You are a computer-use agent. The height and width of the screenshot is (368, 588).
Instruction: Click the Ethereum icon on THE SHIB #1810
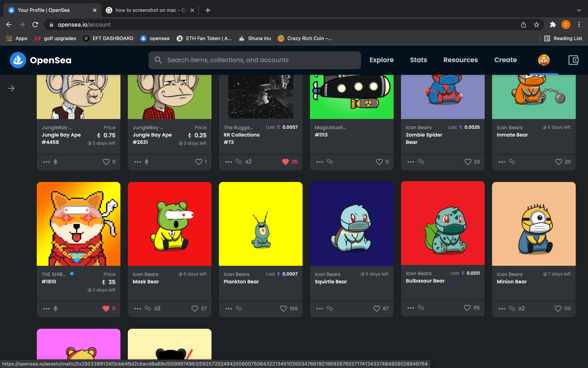coord(56,309)
